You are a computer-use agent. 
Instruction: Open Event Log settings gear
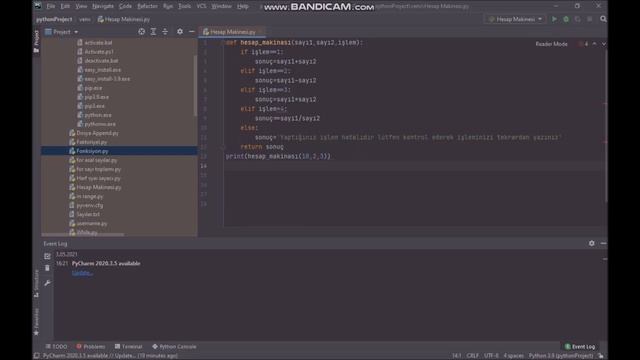coord(591,243)
